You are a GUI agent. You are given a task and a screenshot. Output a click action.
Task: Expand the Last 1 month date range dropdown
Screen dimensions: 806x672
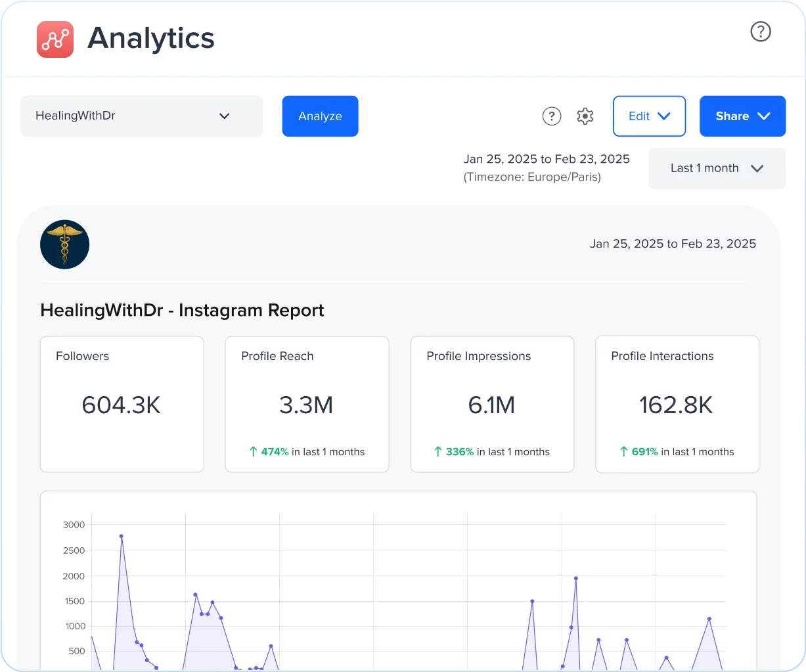(x=716, y=168)
